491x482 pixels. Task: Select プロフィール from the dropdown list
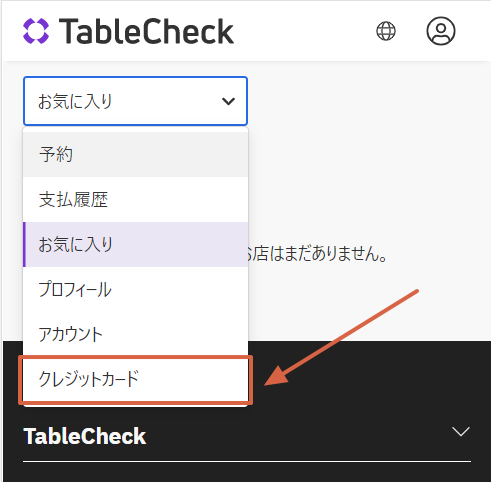(x=135, y=289)
